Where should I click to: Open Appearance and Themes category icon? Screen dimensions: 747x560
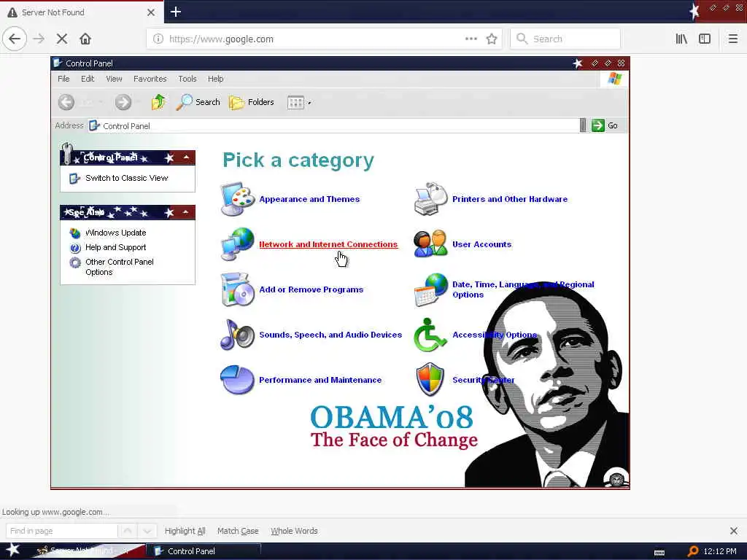[x=237, y=199]
